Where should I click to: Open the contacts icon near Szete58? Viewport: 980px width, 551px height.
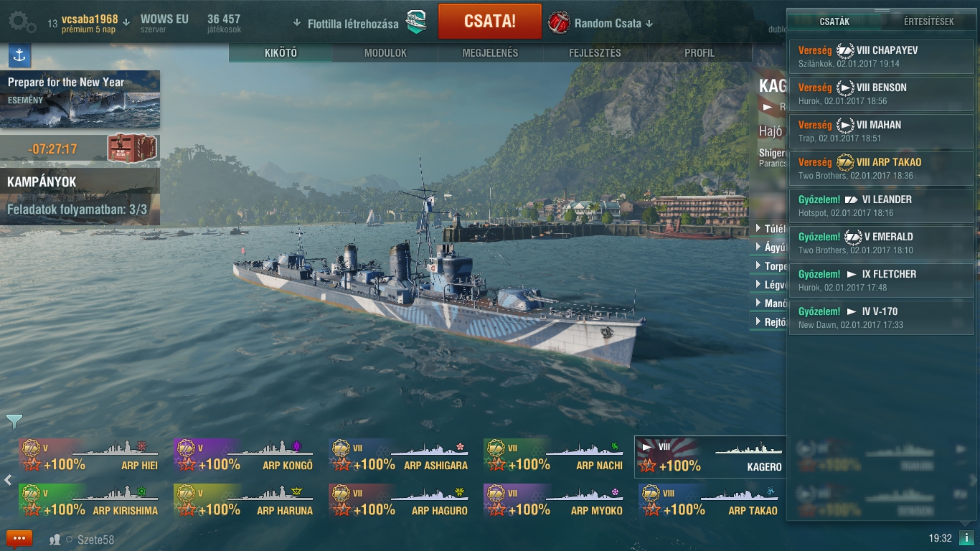[x=55, y=540]
